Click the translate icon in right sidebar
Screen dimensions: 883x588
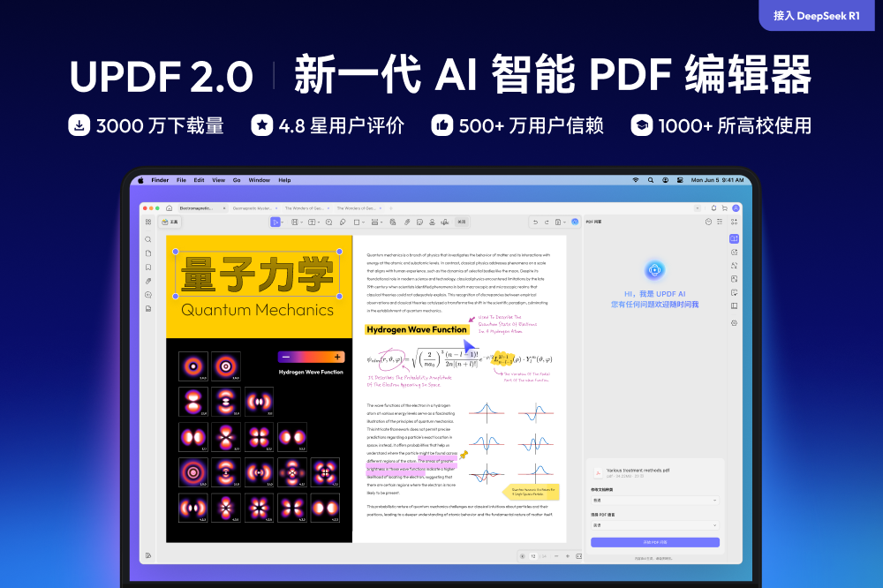(734, 265)
